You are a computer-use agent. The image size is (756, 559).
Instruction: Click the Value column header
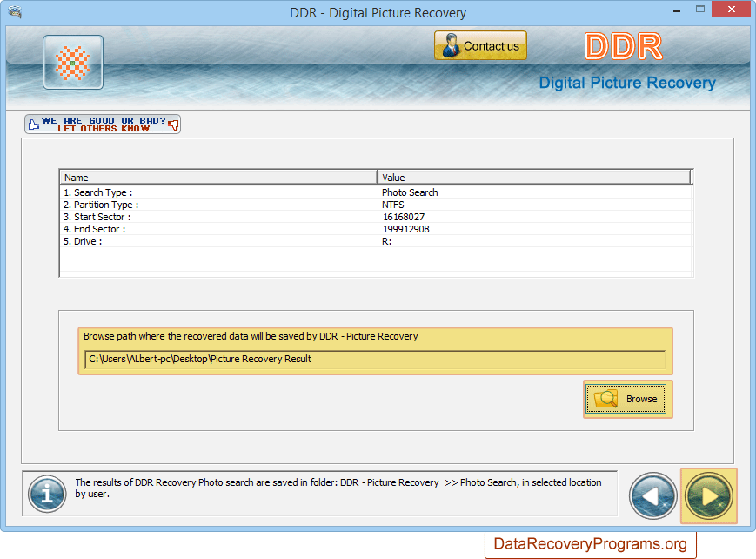pyautogui.click(x=534, y=178)
